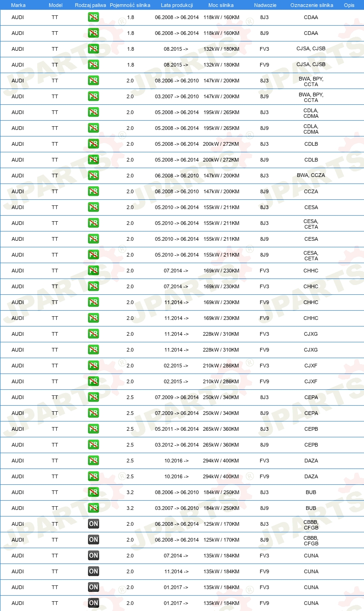The height and width of the screenshot is (611, 364).
Task: Select PB icon in CCZA 8J9 row
Action: (93, 191)
